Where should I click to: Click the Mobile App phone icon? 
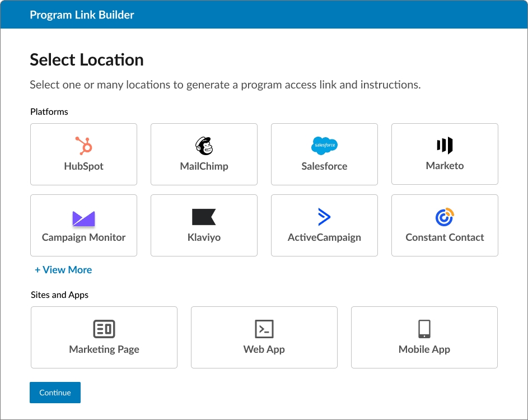click(x=424, y=329)
